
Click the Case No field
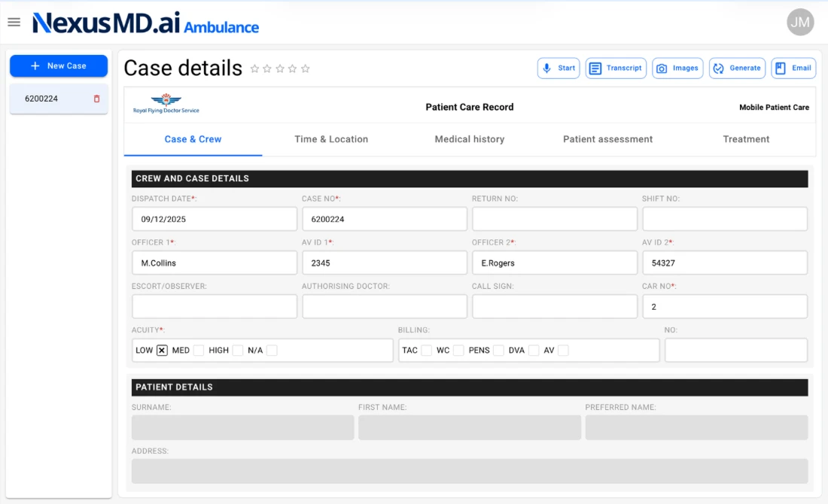click(x=385, y=219)
